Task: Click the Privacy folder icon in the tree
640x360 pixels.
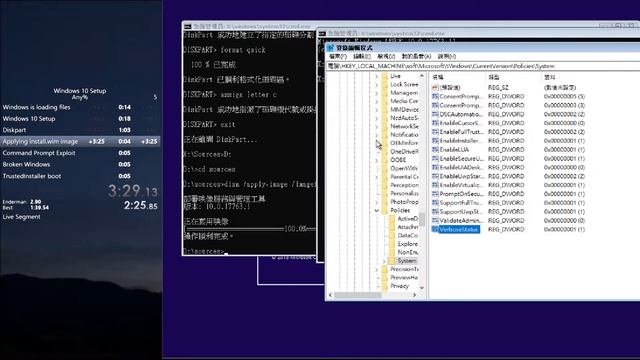Action: tap(384, 286)
